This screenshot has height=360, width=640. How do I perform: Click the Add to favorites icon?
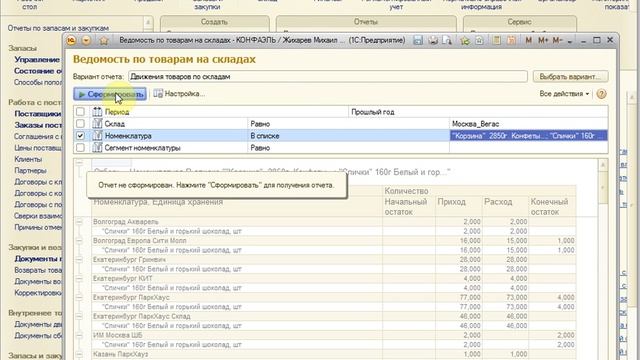(x=465, y=40)
